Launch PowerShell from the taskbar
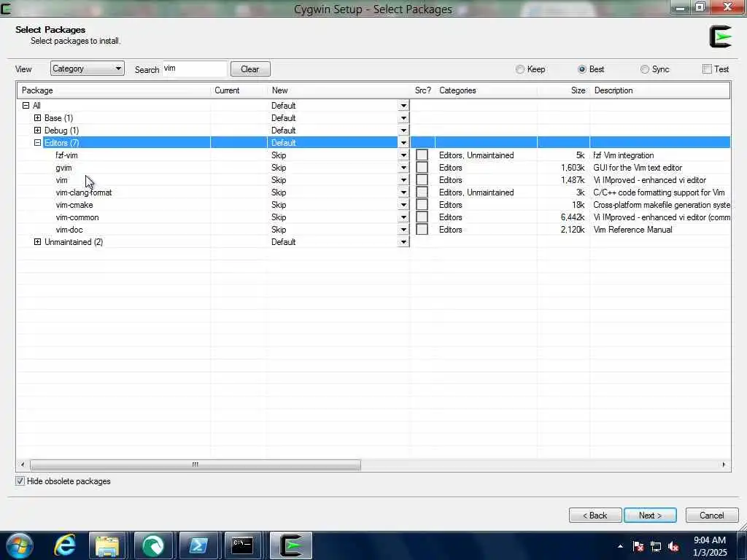Image resolution: width=747 pixels, height=560 pixels. click(198, 545)
